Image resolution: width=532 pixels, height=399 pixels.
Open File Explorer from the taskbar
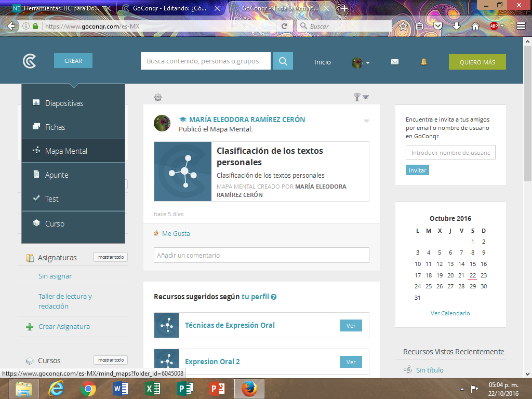point(24,389)
